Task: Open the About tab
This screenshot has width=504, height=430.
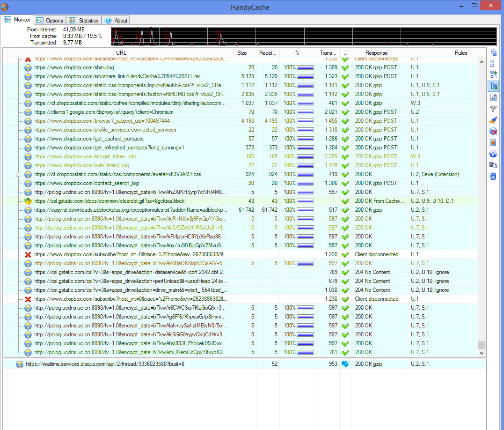Action: pos(116,20)
